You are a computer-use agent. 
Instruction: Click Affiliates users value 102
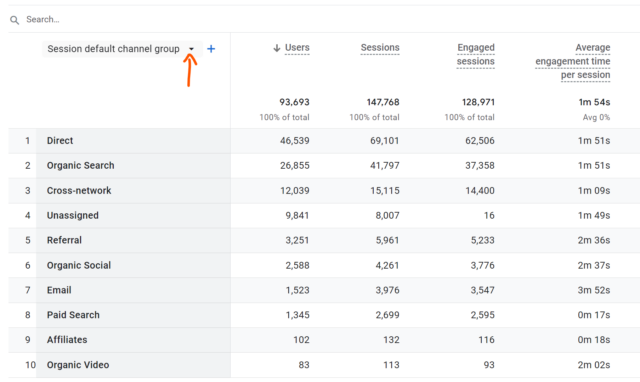[301, 340]
